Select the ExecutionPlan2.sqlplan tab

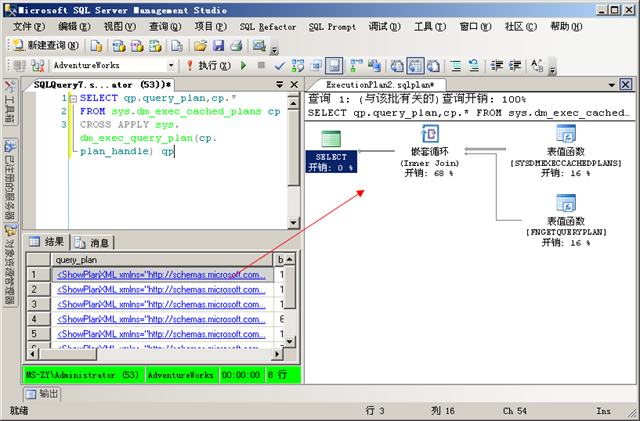coord(380,85)
